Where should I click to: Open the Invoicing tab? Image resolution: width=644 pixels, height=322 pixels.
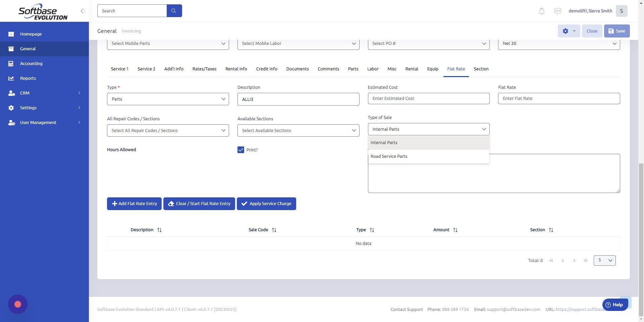131,31
